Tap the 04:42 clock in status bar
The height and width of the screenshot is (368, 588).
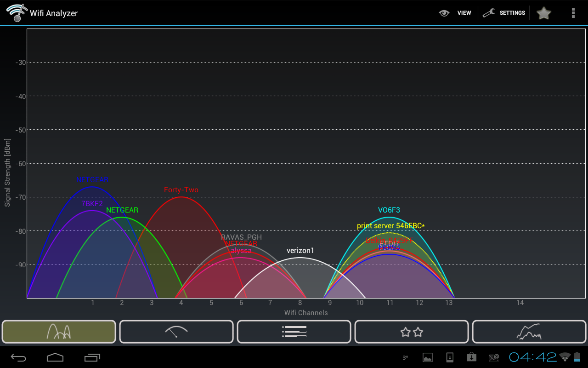(532, 357)
